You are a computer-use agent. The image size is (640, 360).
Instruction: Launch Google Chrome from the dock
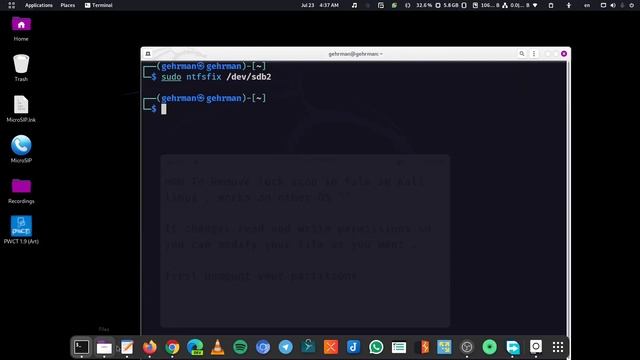coord(172,347)
